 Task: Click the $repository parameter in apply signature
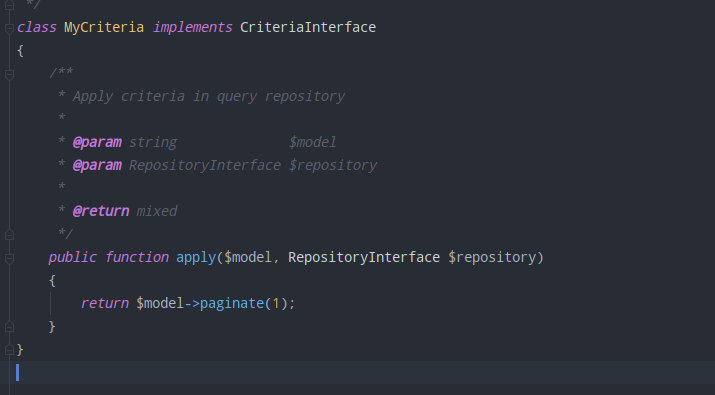492,257
